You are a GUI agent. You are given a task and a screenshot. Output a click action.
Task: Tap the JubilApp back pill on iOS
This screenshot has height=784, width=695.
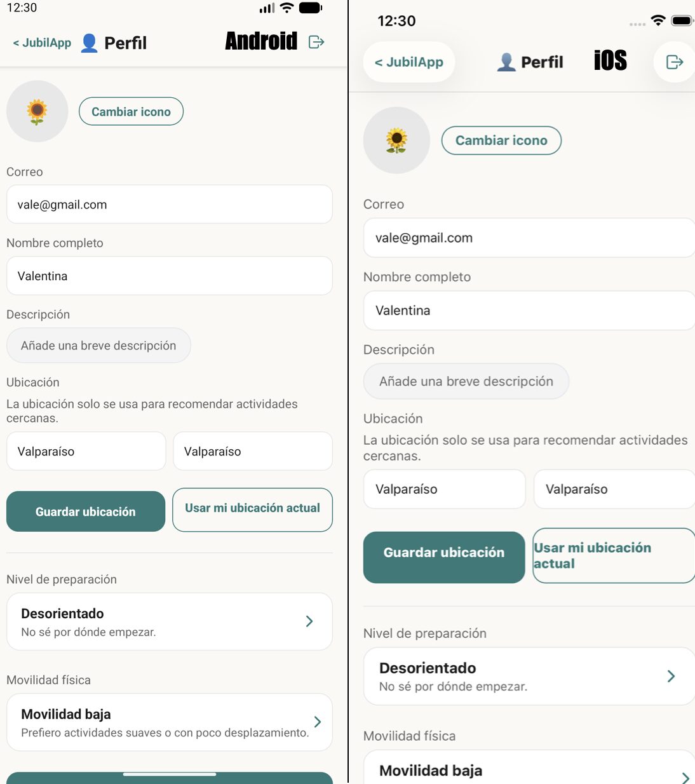(x=408, y=62)
